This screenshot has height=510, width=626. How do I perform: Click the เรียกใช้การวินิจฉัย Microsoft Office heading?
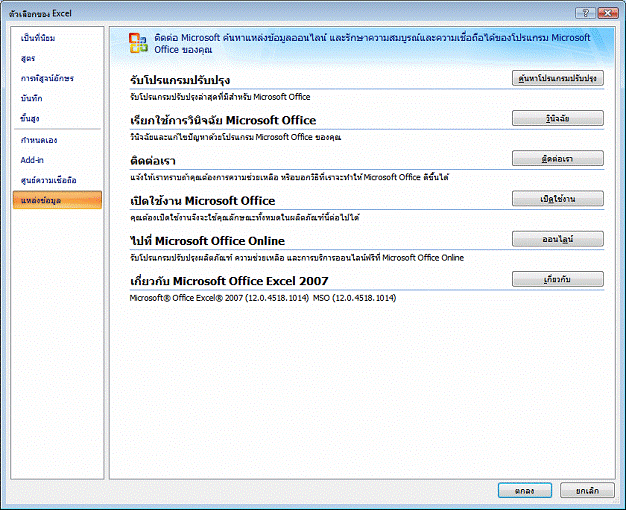point(223,120)
